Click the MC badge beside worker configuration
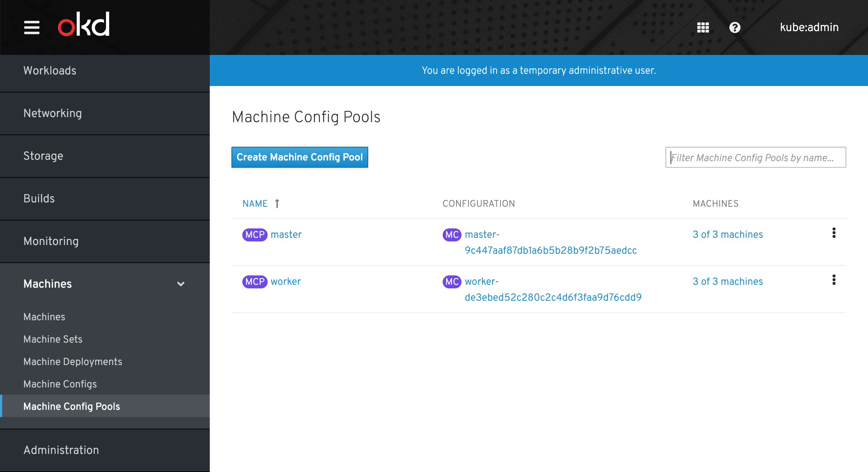 452,282
